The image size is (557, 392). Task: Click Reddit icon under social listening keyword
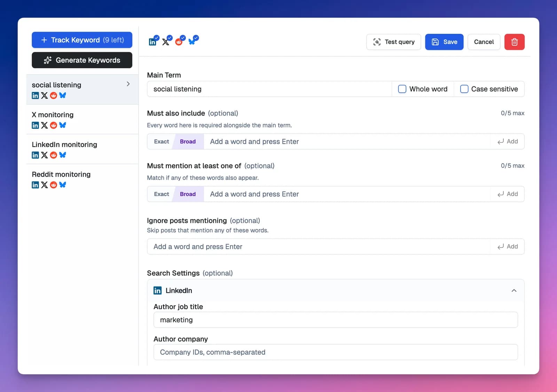click(53, 95)
